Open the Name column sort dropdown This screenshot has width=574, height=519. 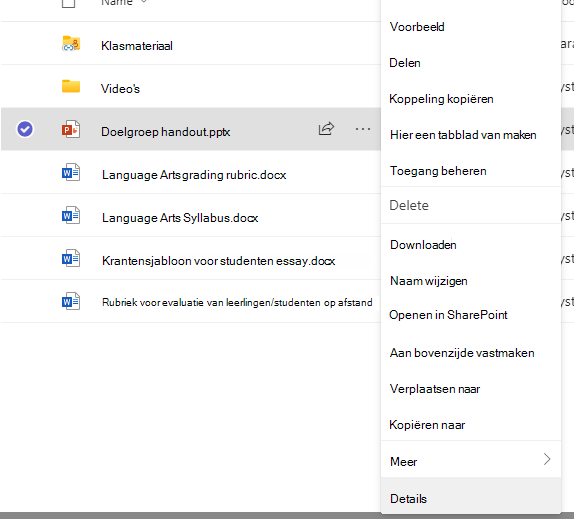[144, 2]
